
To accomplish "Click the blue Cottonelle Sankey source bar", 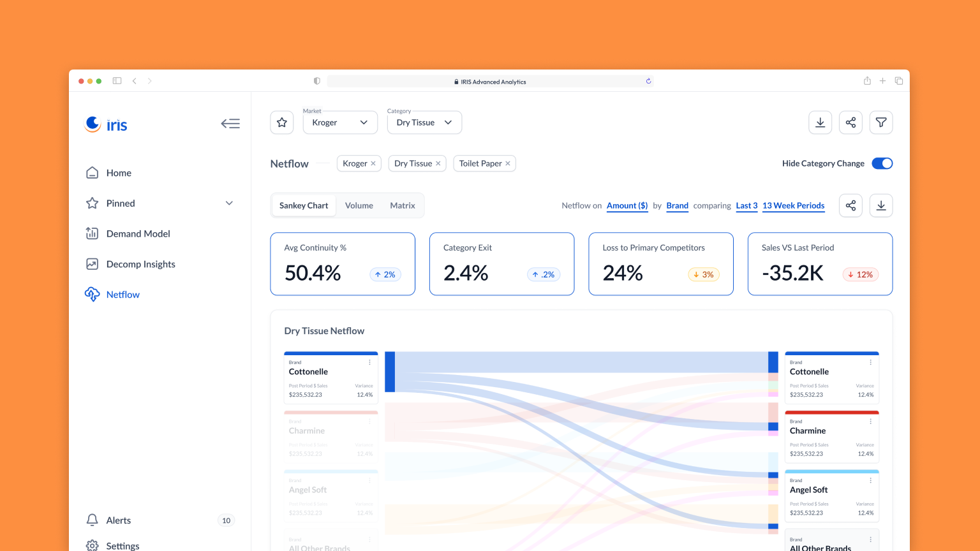I will pos(390,371).
